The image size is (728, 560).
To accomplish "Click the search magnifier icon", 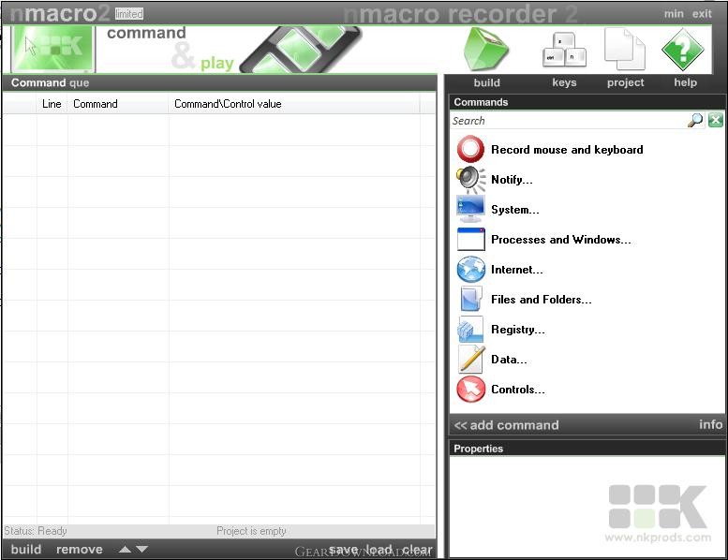I will 695,120.
